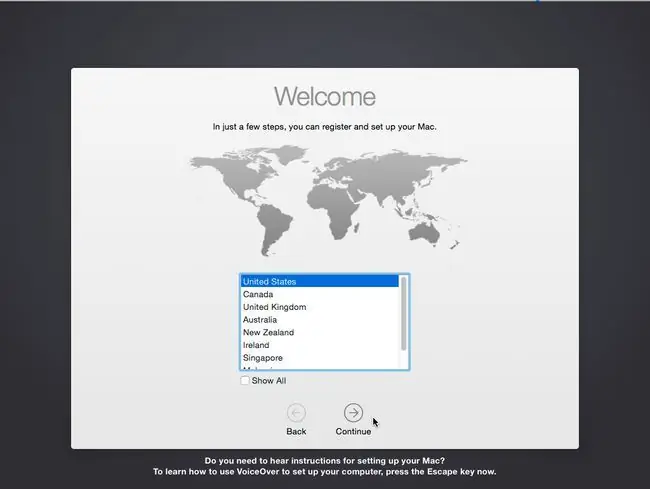Click the world map image
This screenshot has width=650, height=489.
(x=328, y=200)
